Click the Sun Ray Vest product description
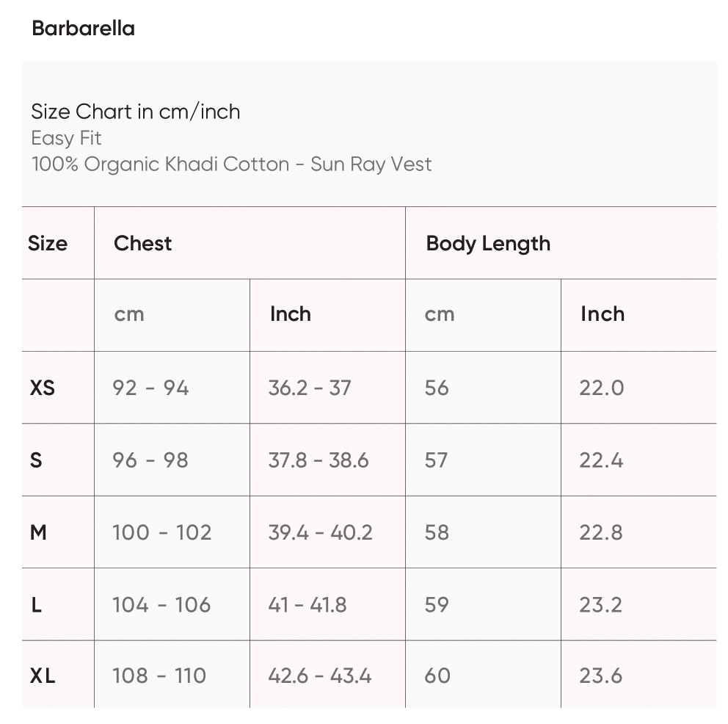This screenshot has height=724, width=728. click(x=231, y=164)
